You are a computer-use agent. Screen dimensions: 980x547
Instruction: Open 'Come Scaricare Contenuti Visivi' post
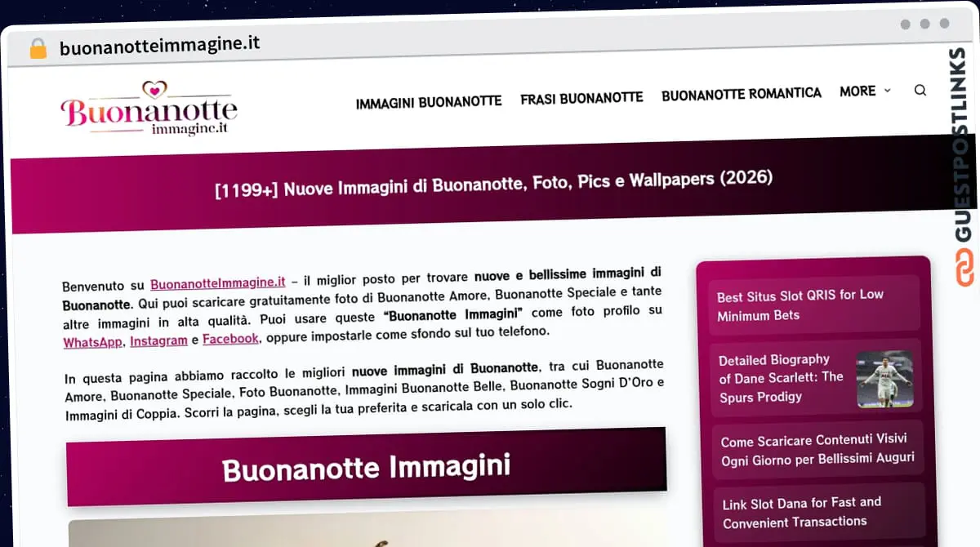tap(817, 449)
